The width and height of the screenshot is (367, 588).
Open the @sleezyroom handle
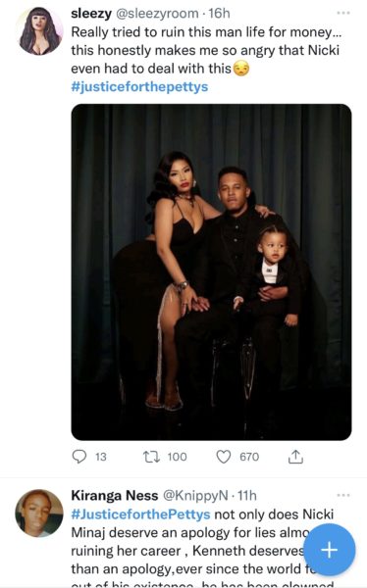point(157,14)
